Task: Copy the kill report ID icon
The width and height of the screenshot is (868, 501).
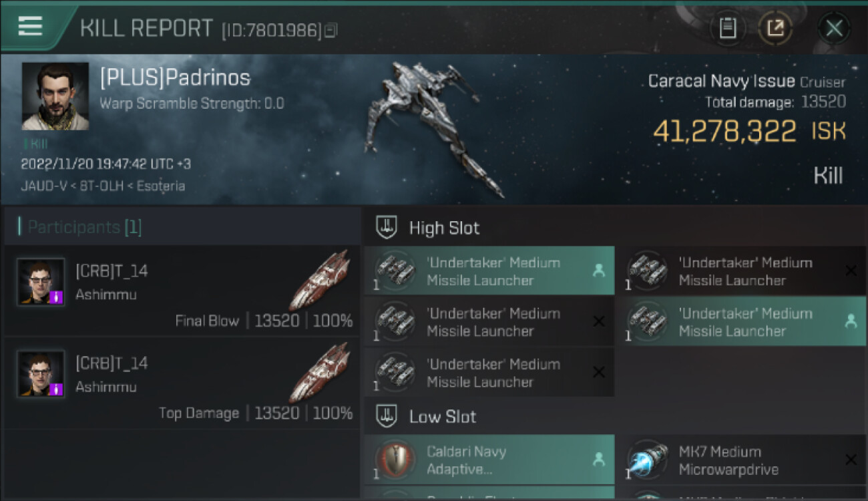Action: [332, 30]
